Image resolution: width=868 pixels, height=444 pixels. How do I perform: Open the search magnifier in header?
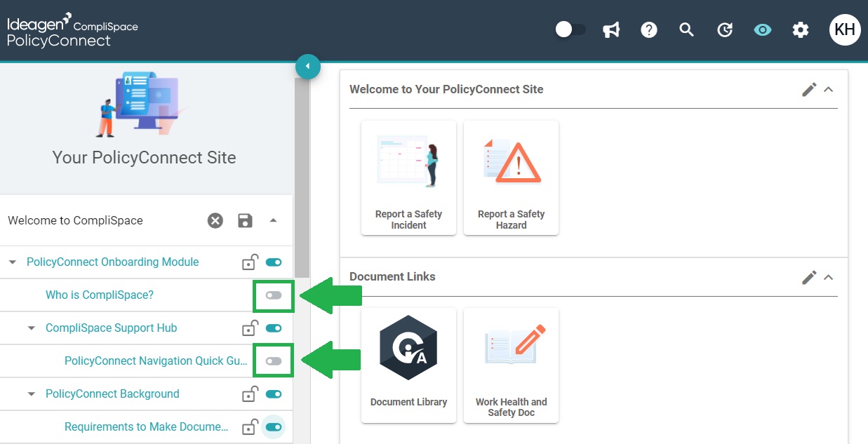click(x=687, y=29)
